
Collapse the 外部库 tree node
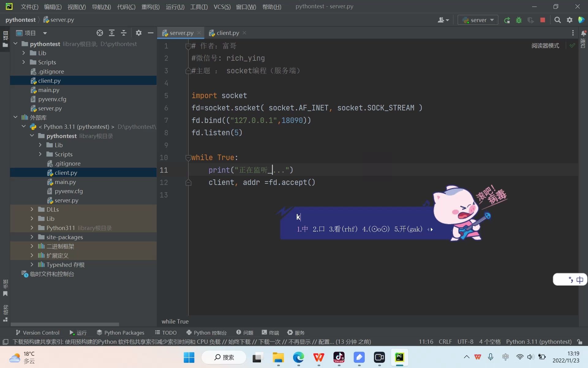(16, 117)
